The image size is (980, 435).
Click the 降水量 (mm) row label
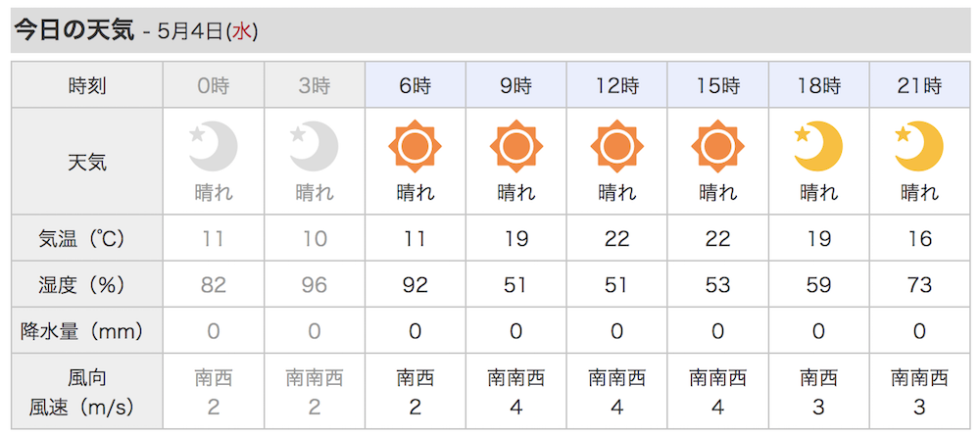pyautogui.click(x=87, y=330)
